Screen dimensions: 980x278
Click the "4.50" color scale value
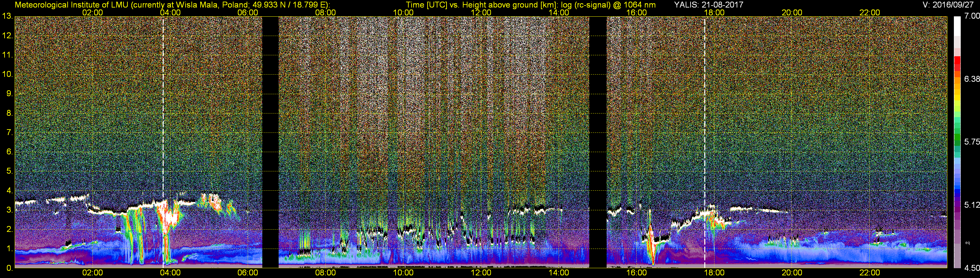(972, 268)
